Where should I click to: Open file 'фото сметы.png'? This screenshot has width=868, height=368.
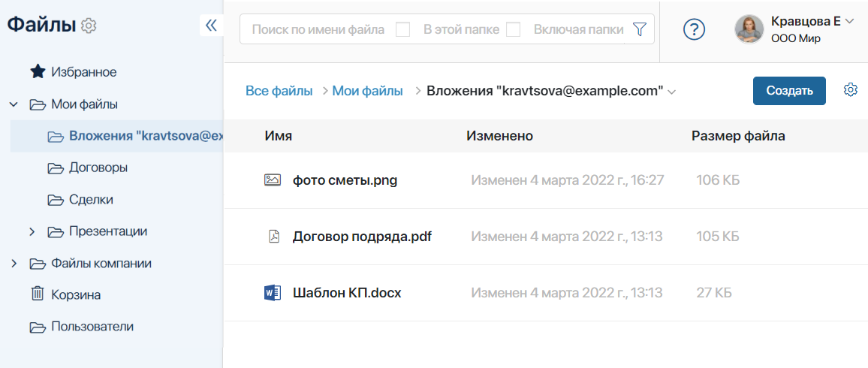tap(345, 180)
